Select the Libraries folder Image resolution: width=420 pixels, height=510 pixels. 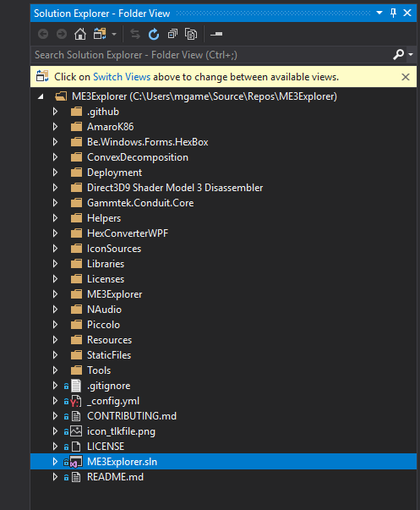pyautogui.click(x=106, y=264)
